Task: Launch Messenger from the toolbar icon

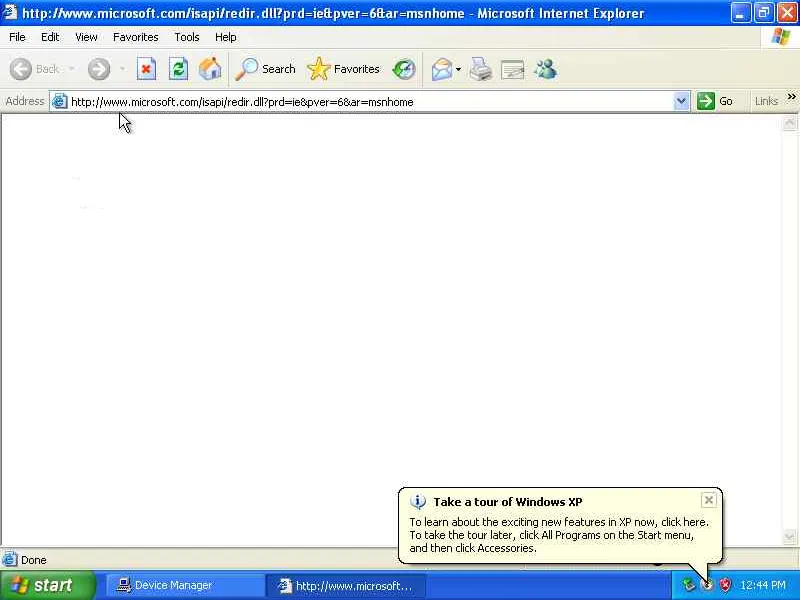Action: pyautogui.click(x=545, y=69)
